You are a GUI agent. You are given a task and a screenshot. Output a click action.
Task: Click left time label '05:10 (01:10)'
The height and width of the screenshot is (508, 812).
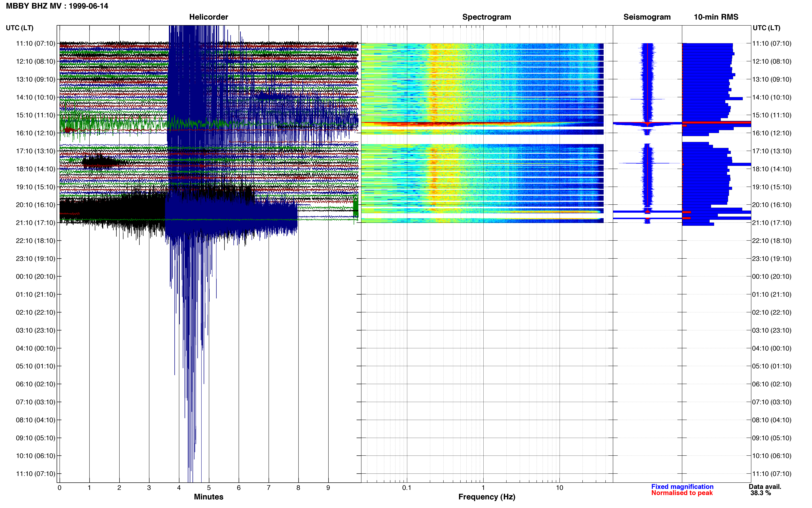(x=36, y=366)
